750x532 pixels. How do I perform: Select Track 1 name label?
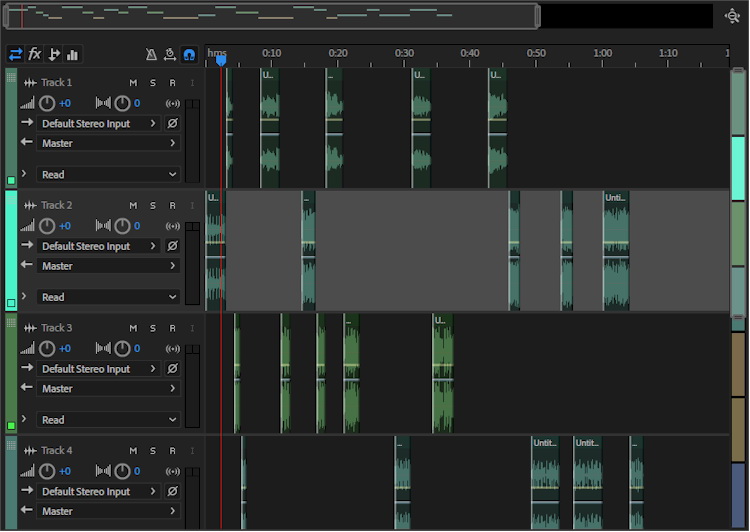56,82
